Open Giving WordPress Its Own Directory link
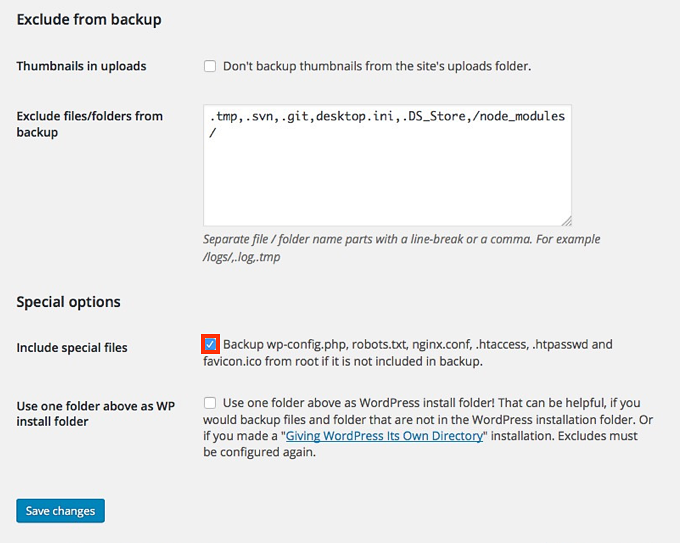 click(x=385, y=436)
